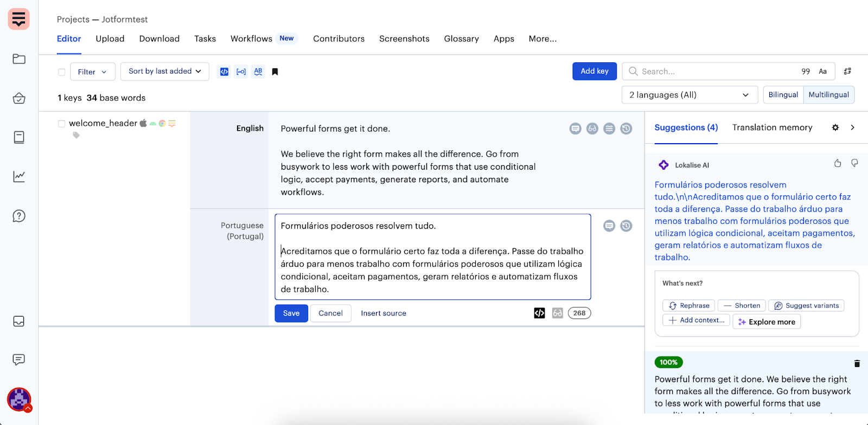Go to the Glossary tab
The width and height of the screenshot is (868, 425).
click(x=461, y=39)
